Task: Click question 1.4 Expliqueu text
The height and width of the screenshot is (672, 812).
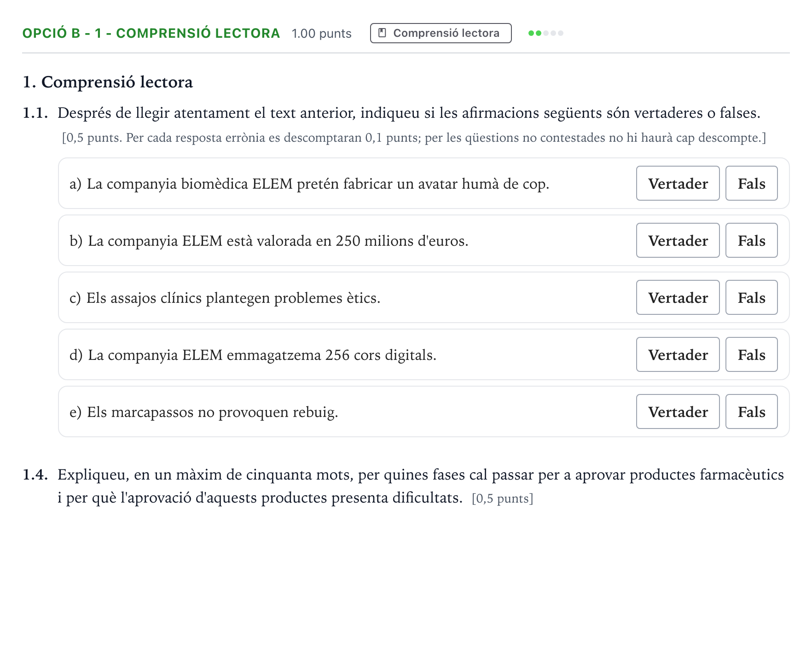Action: click(421, 486)
